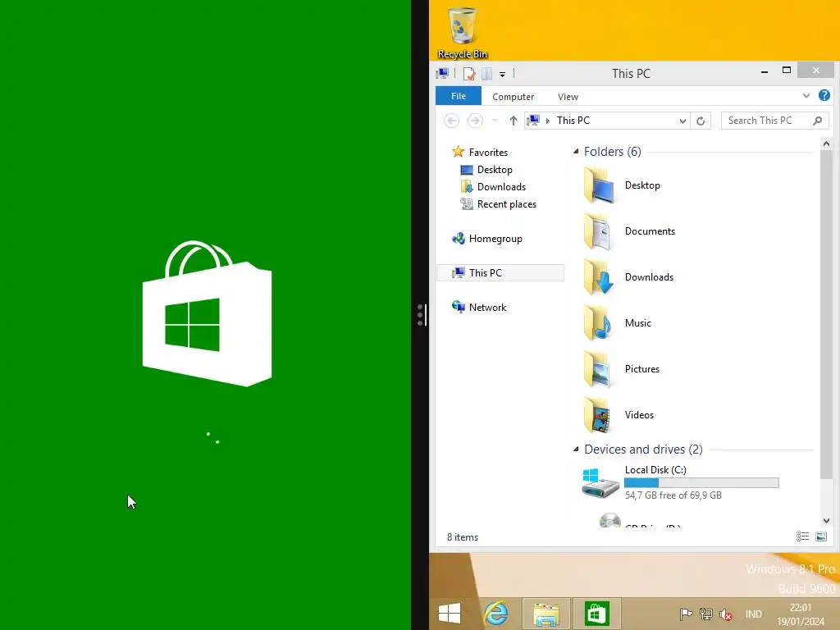Select the Desktop folder icon
840x630 pixels.
[599, 185]
